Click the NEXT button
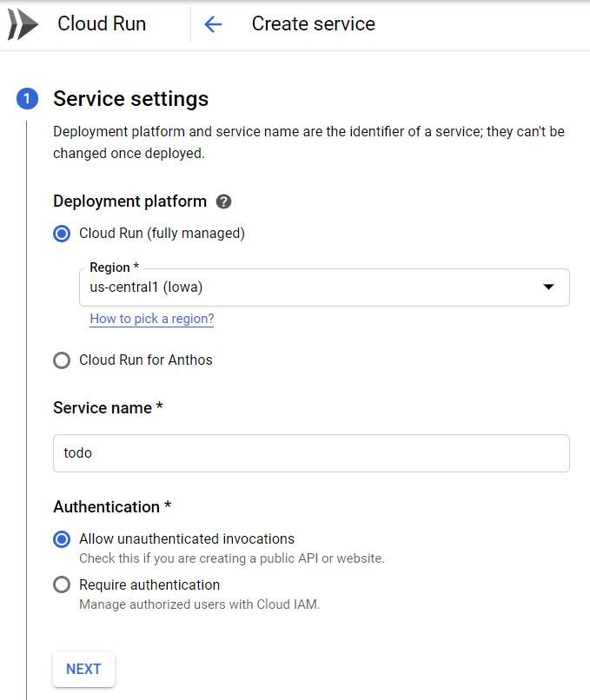The image size is (590, 700). click(x=83, y=670)
